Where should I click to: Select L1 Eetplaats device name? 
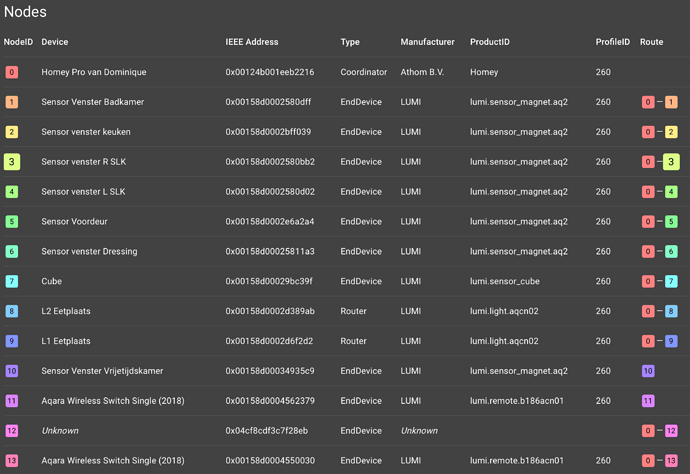tap(66, 341)
